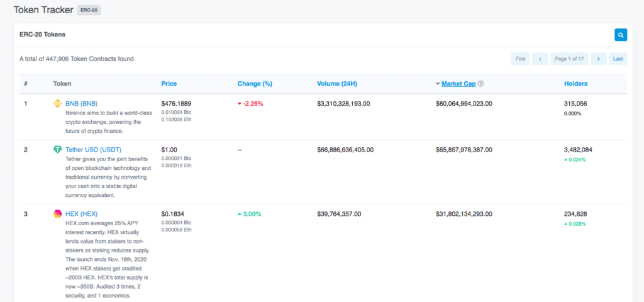Image resolution: width=644 pixels, height=302 pixels.
Task: Jump to the Last page
Action: click(618, 59)
